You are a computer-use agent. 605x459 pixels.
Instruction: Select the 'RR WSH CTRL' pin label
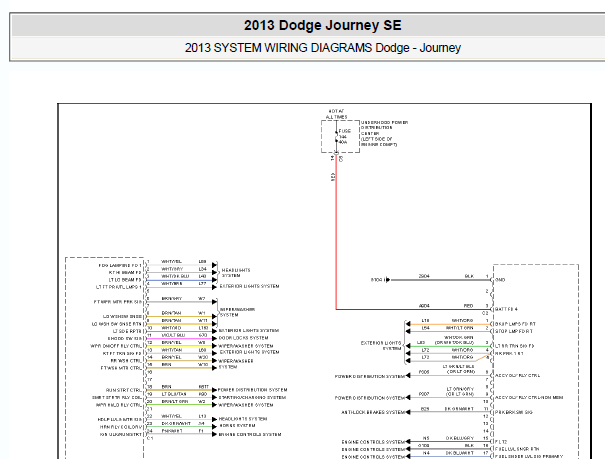click(126, 361)
